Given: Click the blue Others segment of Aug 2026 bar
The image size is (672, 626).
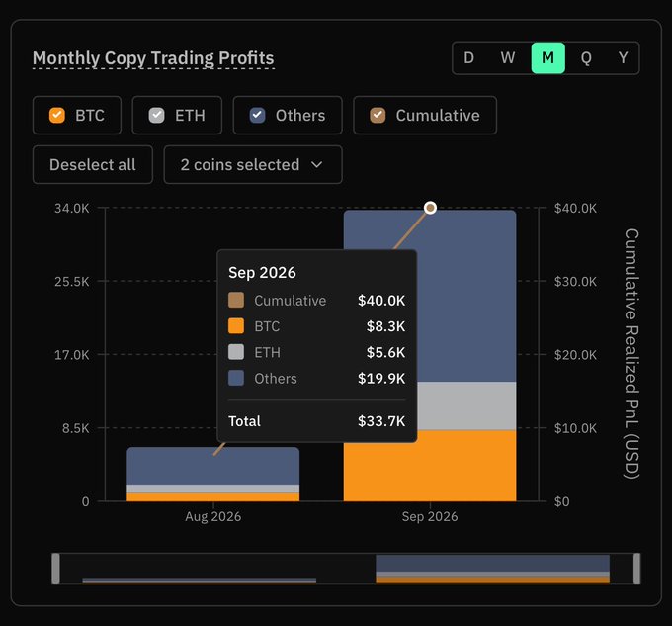Looking at the screenshot, I should (213, 466).
